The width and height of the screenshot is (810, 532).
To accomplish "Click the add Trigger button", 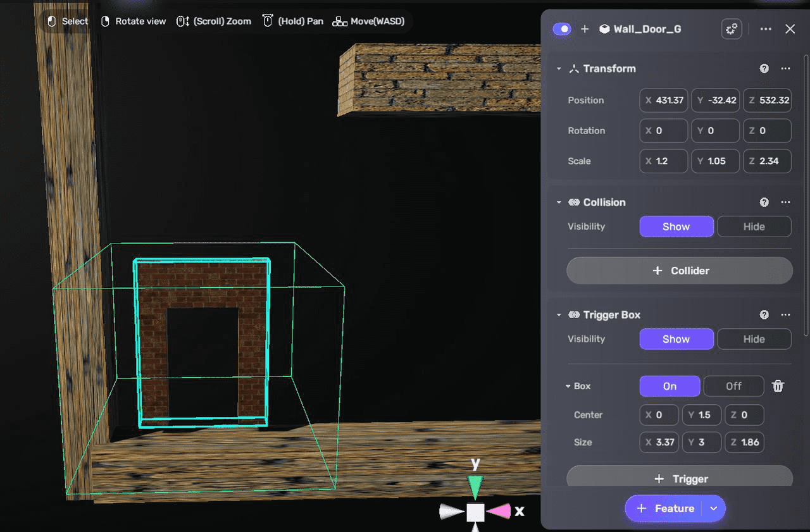I will pos(679,479).
